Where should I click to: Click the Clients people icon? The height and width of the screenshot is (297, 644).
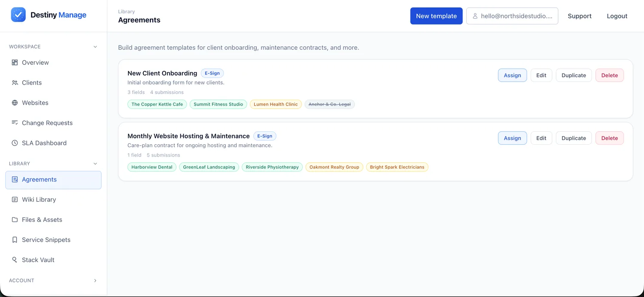15,82
